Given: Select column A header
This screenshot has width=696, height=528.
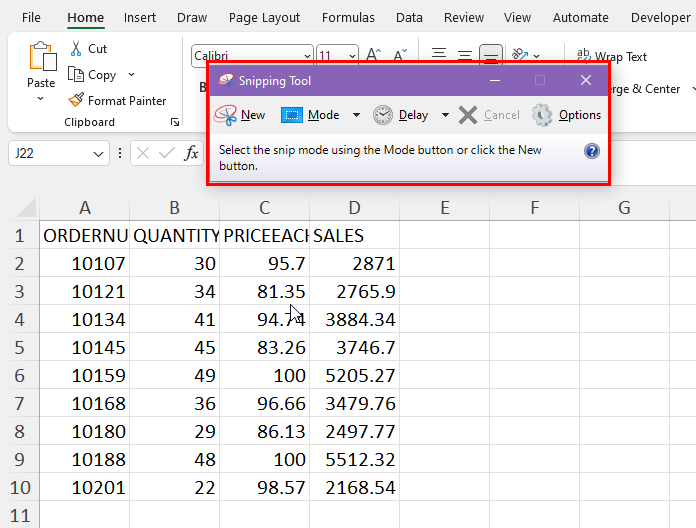Looking at the screenshot, I should [x=85, y=207].
